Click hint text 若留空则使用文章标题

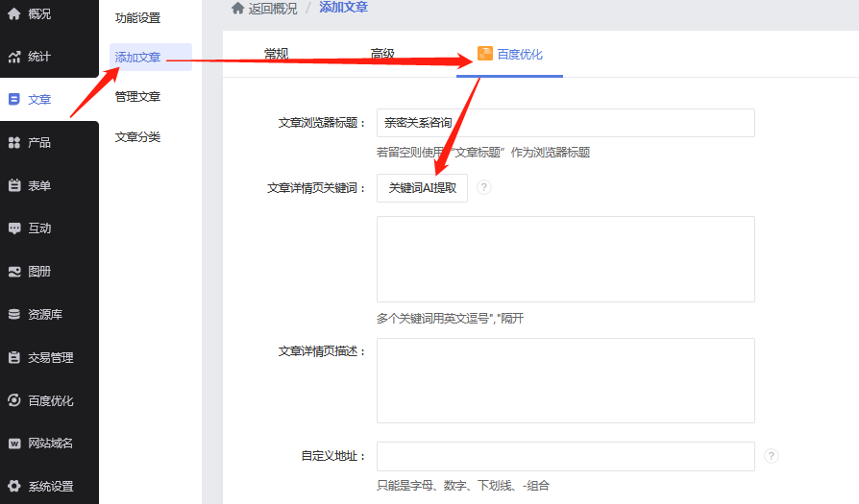[x=483, y=152]
